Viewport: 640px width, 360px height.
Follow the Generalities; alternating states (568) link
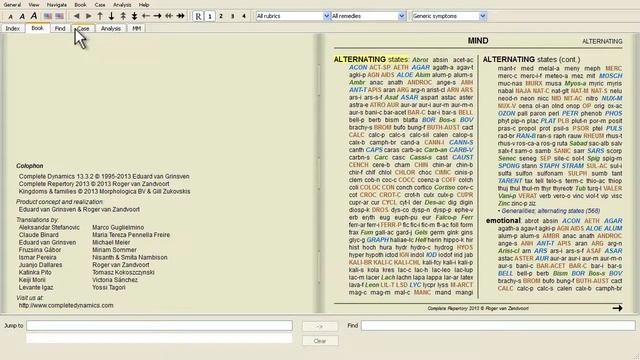(551, 211)
